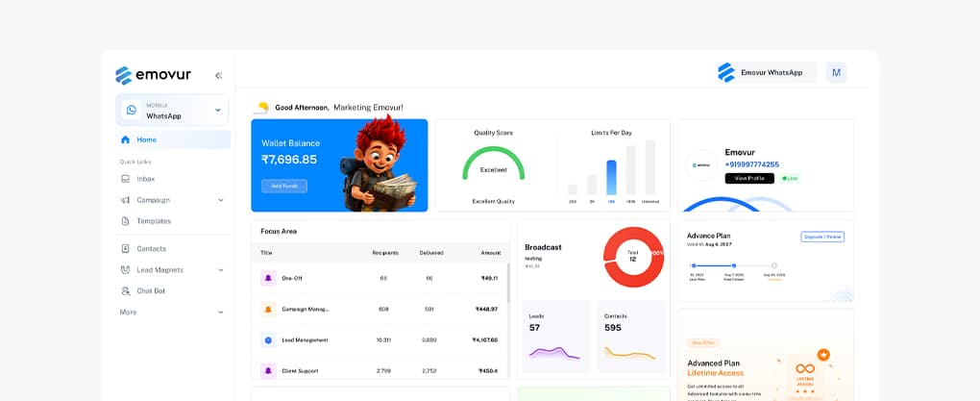
Task: Click the first plan timeline marker
Action: click(693, 265)
